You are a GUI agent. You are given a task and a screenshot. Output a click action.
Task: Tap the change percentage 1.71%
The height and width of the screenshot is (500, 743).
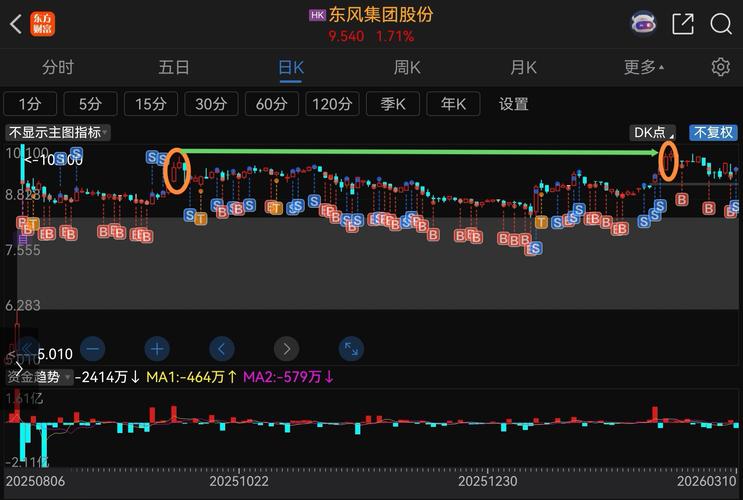(395, 36)
